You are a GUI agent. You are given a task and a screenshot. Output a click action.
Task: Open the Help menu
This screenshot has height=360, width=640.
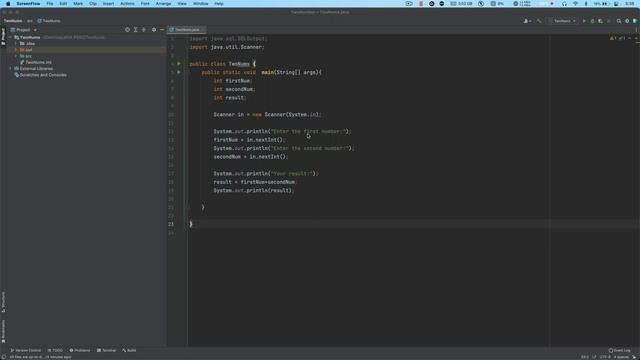[219, 4]
